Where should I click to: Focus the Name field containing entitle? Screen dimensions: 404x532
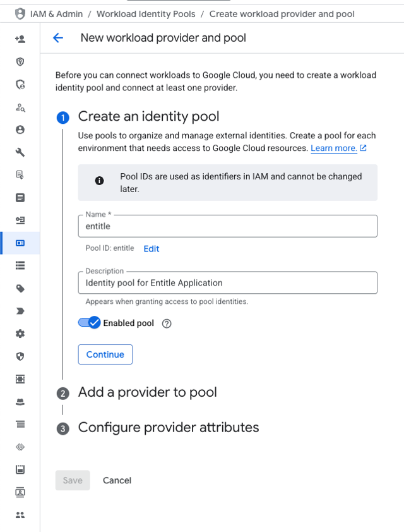tap(227, 226)
